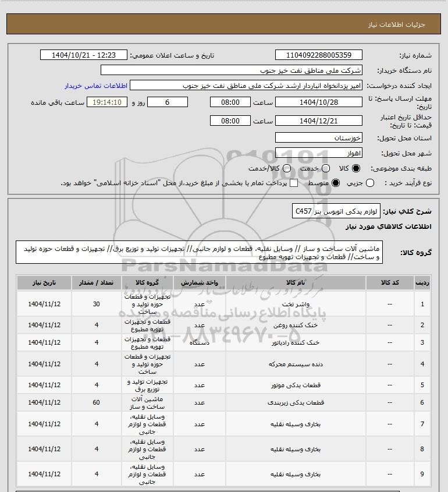Select the کالا radio button
The width and height of the screenshot is (448, 492).
point(356,168)
